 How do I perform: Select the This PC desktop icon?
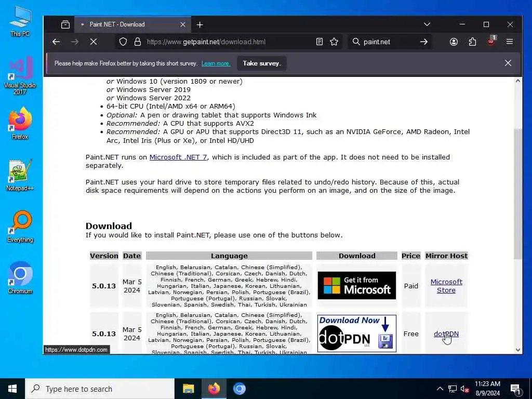click(x=20, y=21)
